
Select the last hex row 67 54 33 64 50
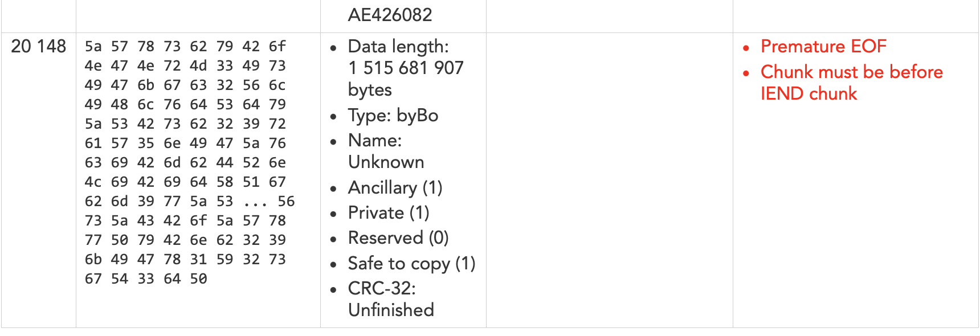146,278
